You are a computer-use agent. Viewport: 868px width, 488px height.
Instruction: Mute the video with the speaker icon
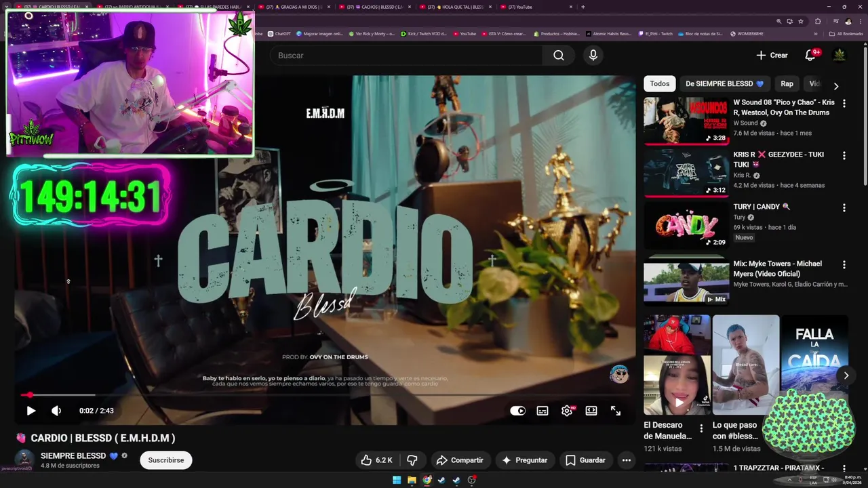point(56,411)
